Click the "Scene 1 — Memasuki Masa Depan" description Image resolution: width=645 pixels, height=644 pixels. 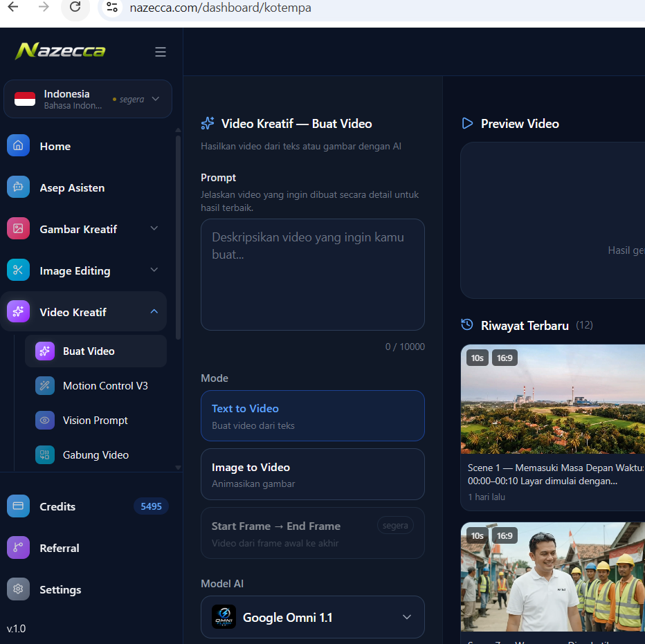[556, 474]
